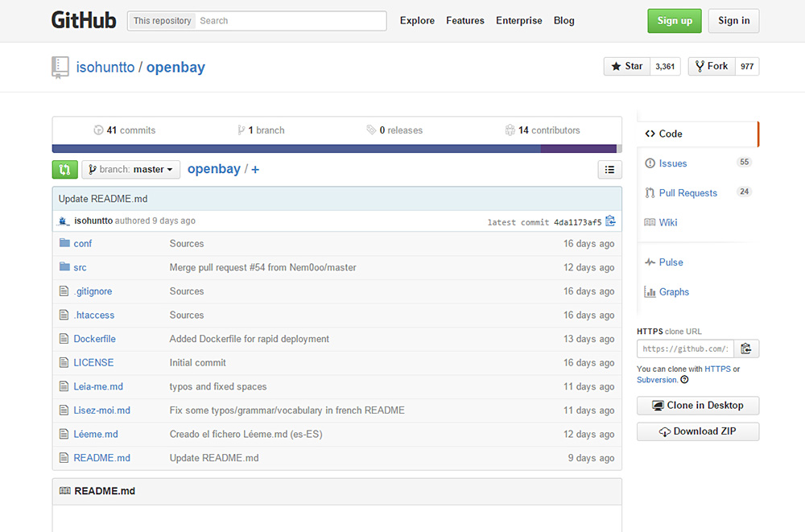805x532 pixels.
Task: Click the file icon for .htaccess
Action: (x=64, y=315)
